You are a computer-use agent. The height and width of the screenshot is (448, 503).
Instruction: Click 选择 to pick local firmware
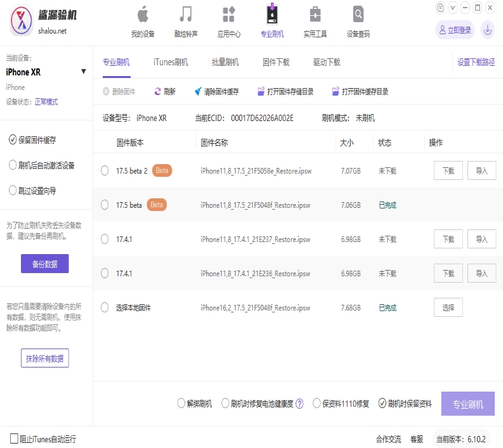pos(448,307)
